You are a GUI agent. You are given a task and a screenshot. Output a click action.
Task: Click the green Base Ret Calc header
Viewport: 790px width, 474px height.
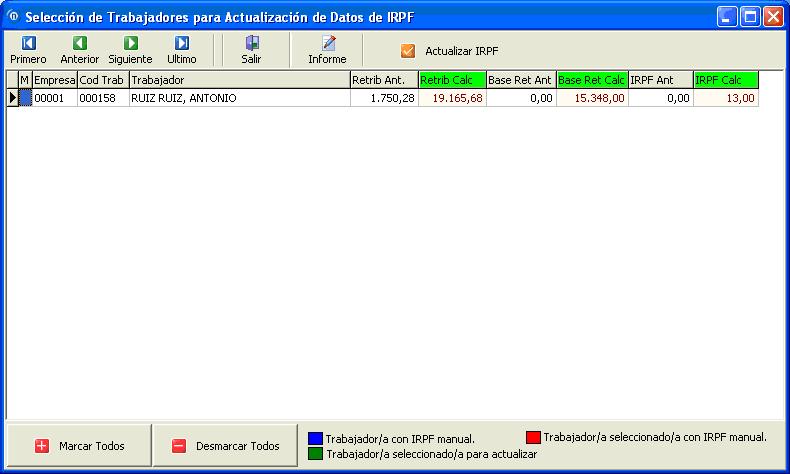(x=592, y=80)
